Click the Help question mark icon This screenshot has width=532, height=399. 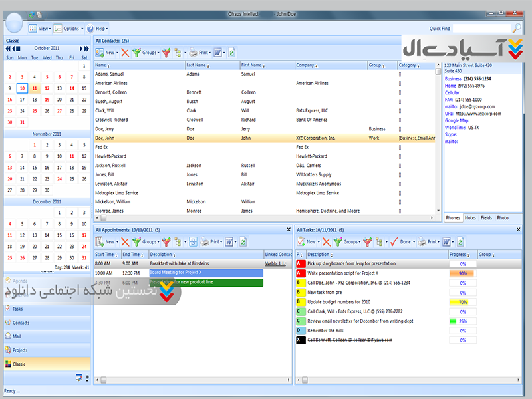click(90, 29)
